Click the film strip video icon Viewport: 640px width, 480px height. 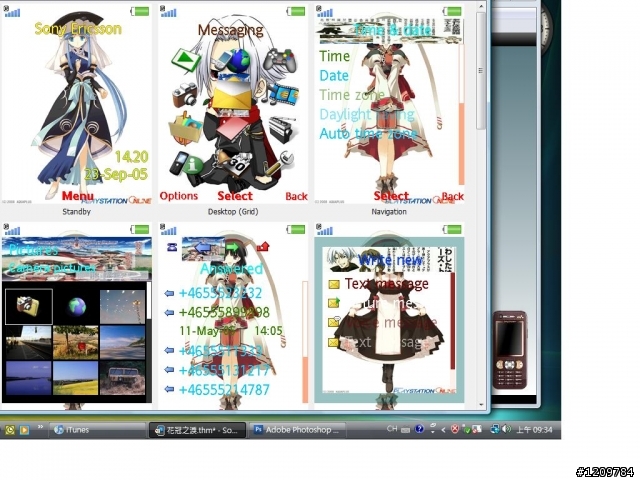click(x=284, y=93)
